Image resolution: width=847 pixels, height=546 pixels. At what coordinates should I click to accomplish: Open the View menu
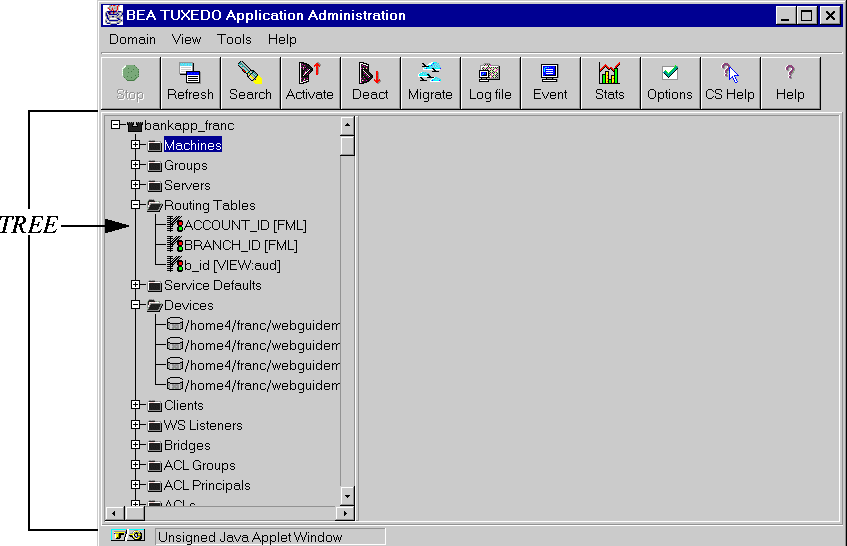click(x=186, y=39)
